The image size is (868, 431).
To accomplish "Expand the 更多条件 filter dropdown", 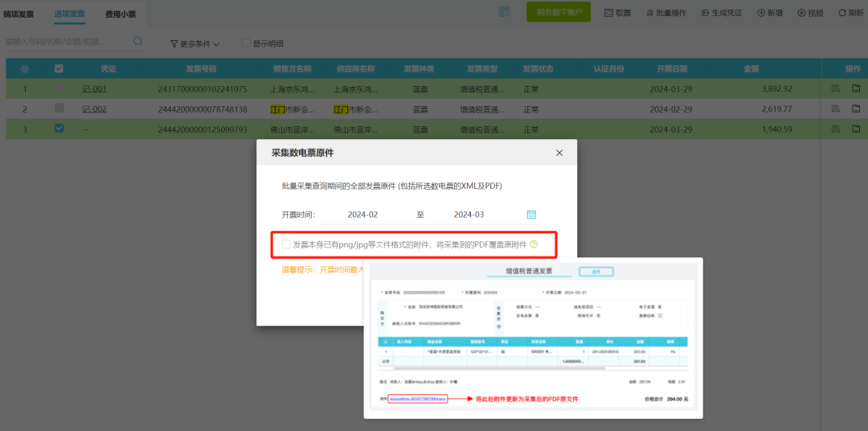I will point(194,43).
